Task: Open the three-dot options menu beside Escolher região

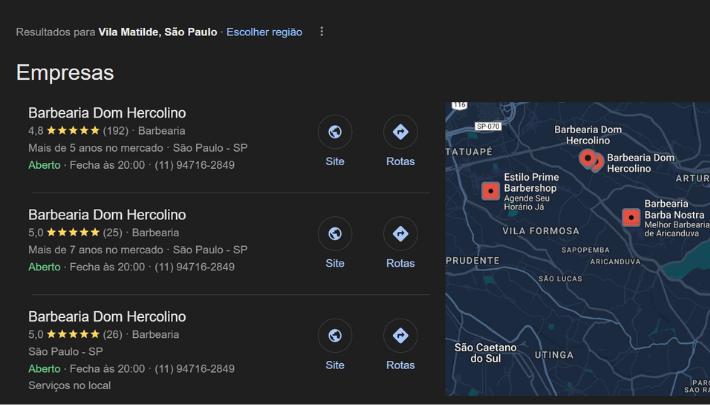Action: (321, 32)
